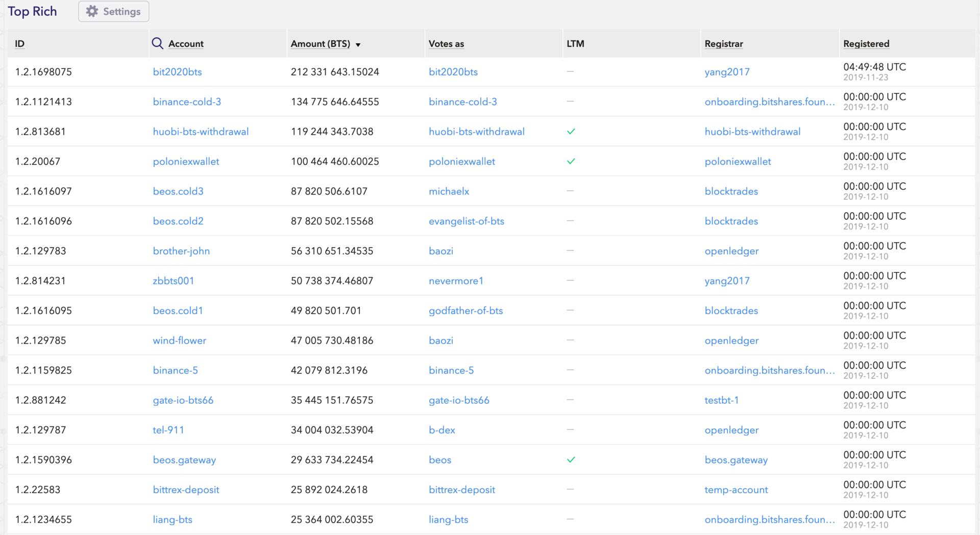980x535 pixels.
Task: Select ID 1.2.881242 cell
Action: tap(40, 400)
